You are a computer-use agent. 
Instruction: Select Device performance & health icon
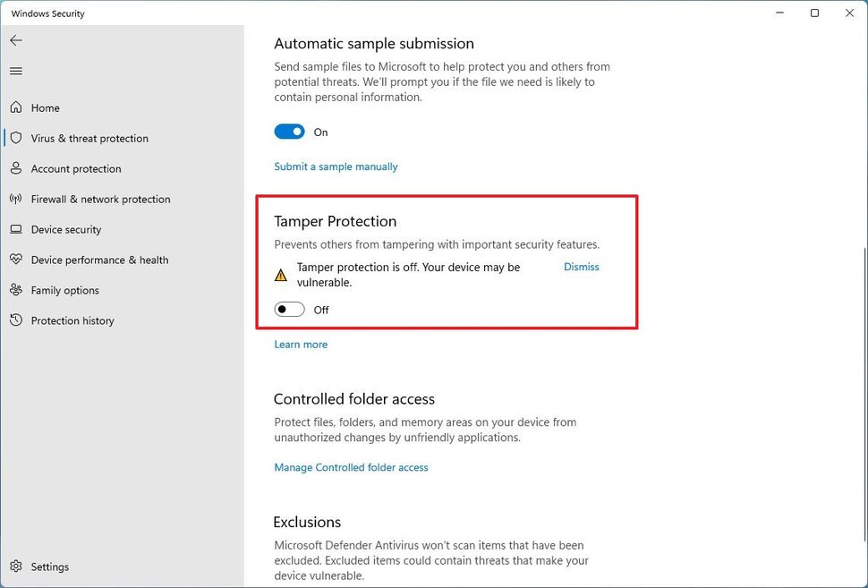pyautogui.click(x=15, y=260)
